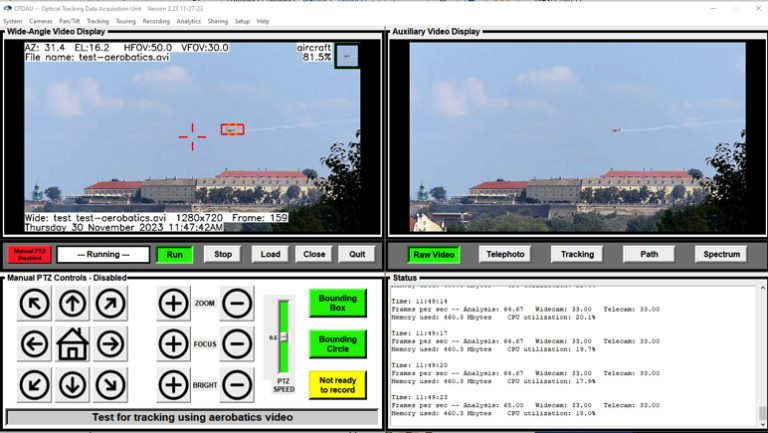This screenshot has height=433, width=768.
Task: Click the Stop button
Action: 223,254
